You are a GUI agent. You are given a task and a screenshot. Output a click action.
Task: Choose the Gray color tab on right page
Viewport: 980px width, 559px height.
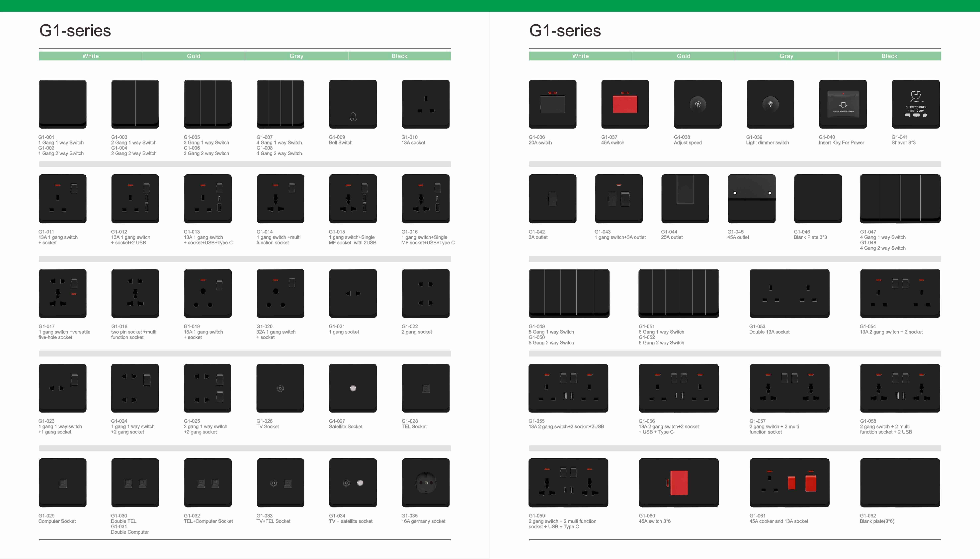pyautogui.click(x=786, y=56)
